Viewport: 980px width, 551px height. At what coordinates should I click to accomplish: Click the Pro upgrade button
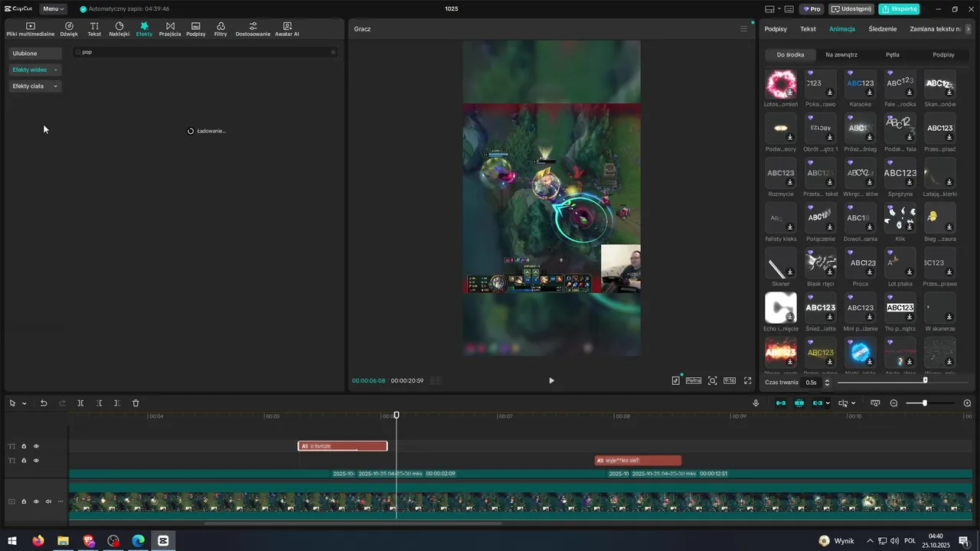coord(812,9)
